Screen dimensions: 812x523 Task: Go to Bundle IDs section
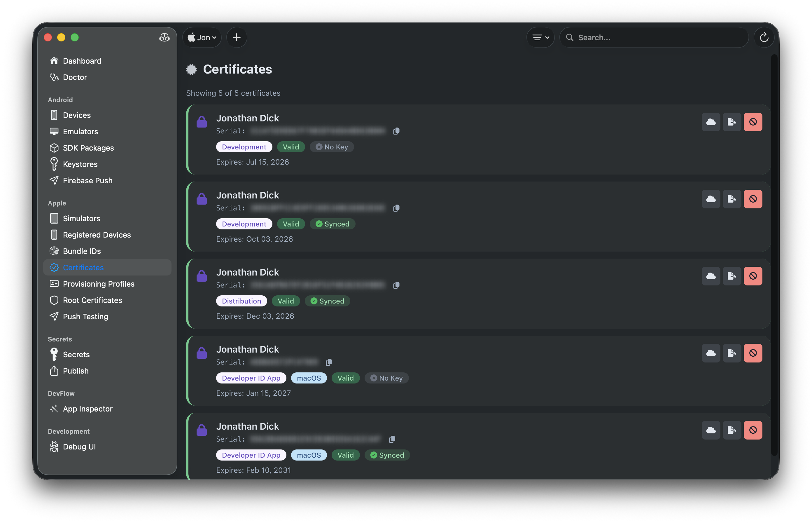point(82,251)
